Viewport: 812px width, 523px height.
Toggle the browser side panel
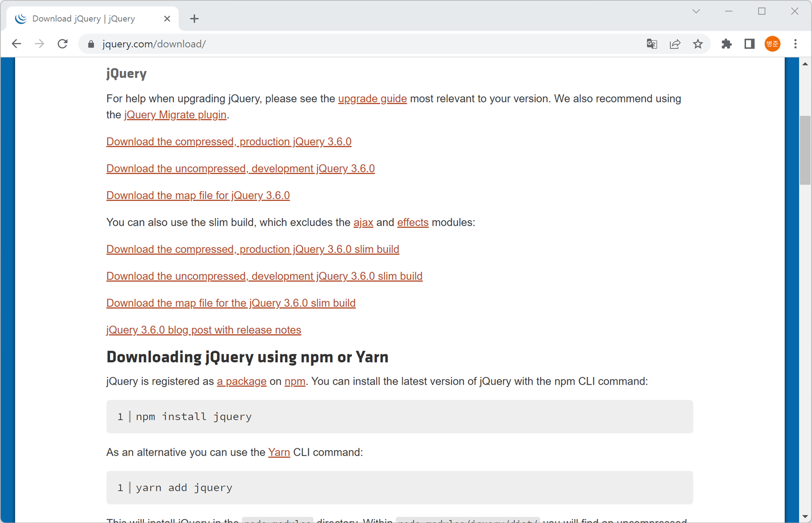click(x=749, y=44)
